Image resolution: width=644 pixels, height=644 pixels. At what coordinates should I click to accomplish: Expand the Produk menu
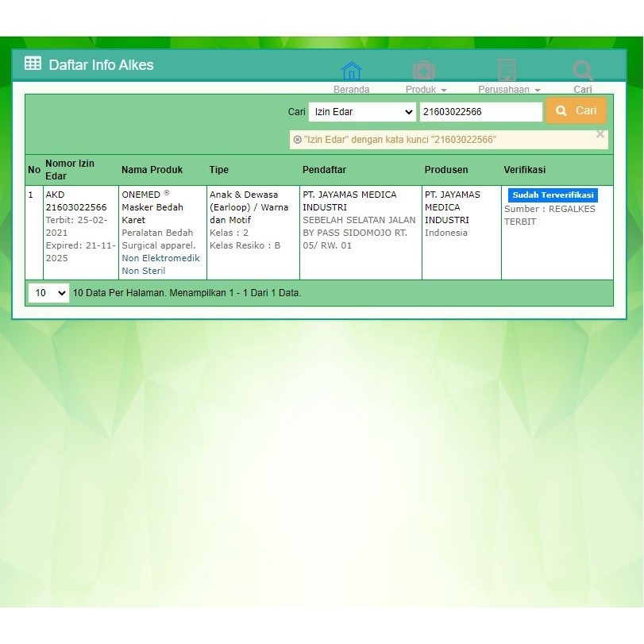click(426, 90)
